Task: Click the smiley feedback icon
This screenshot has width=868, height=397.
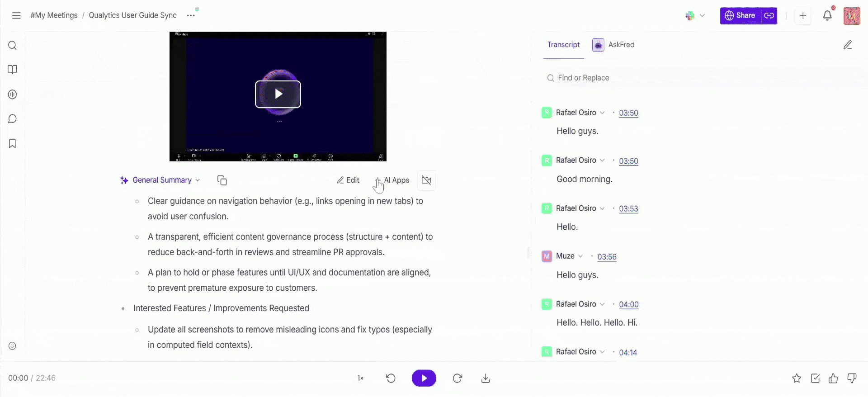Action: pyautogui.click(x=13, y=346)
